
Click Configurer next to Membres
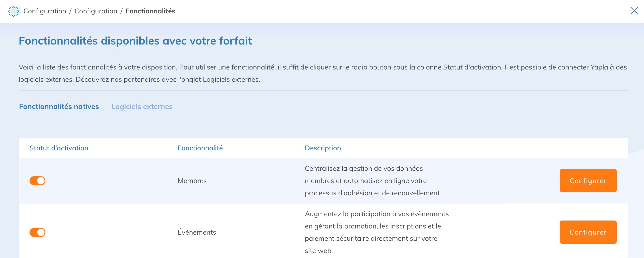tap(588, 181)
